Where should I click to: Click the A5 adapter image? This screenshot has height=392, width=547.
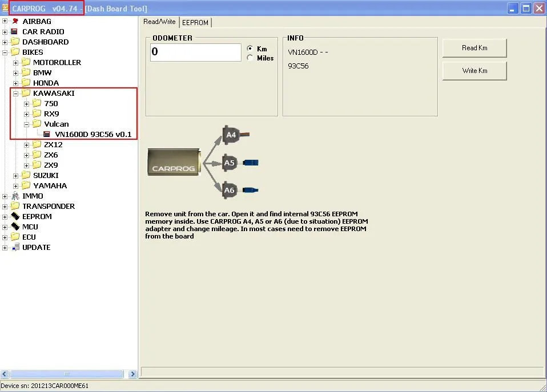click(240, 163)
